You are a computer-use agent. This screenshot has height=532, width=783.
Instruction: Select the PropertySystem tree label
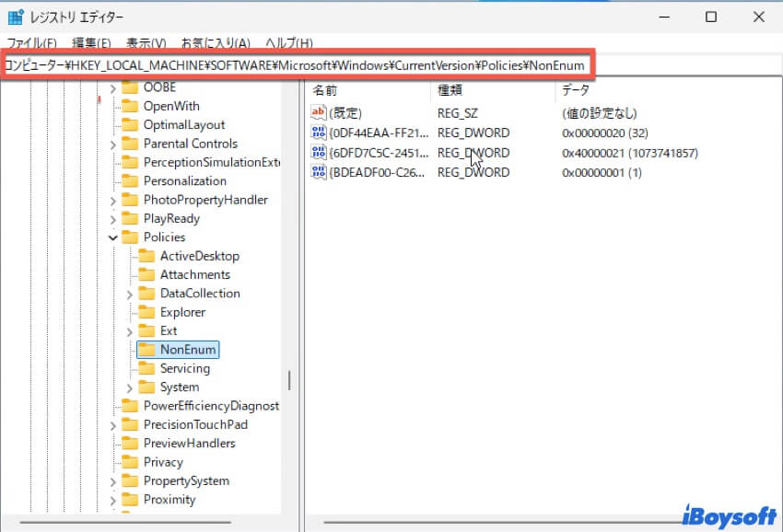pos(186,481)
